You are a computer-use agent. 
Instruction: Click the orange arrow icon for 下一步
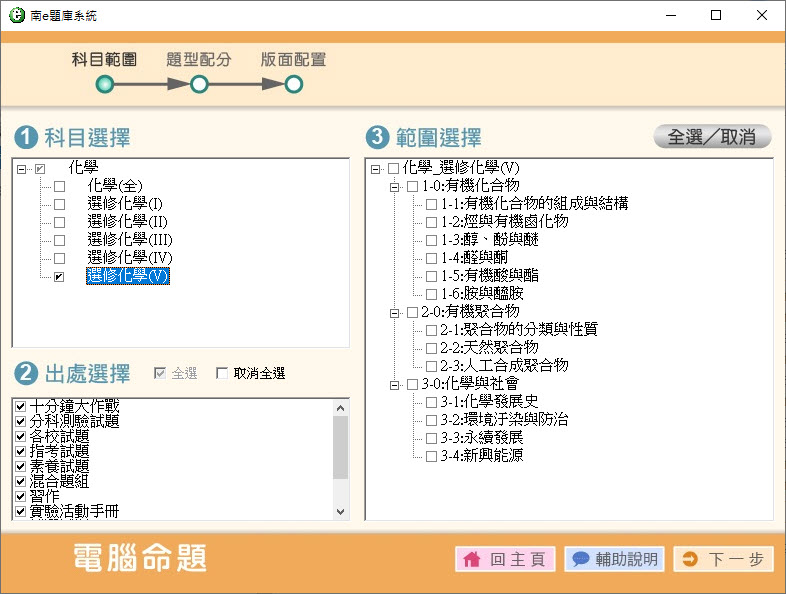689,560
